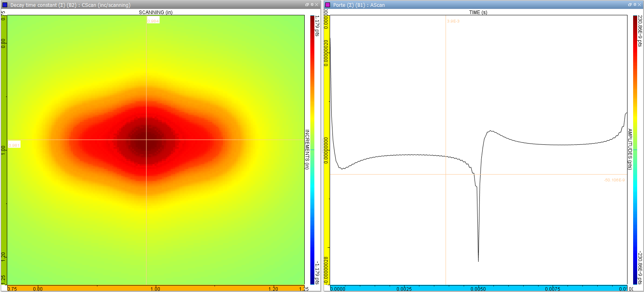
Task: Click the green increments axis ruler of CScan
Action: [4, 150]
